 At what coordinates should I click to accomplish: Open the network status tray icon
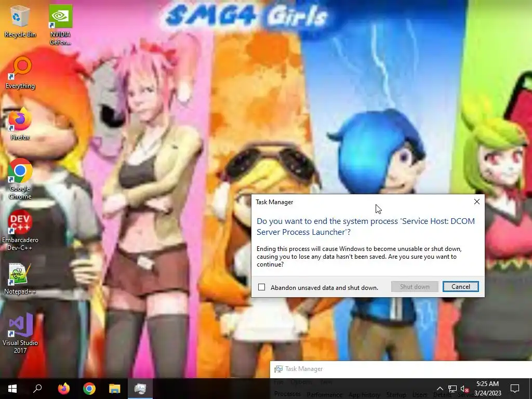click(x=453, y=389)
